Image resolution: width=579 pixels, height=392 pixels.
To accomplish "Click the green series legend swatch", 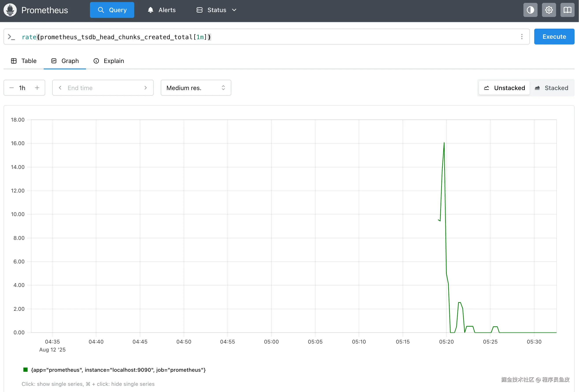I will coord(25,370).
